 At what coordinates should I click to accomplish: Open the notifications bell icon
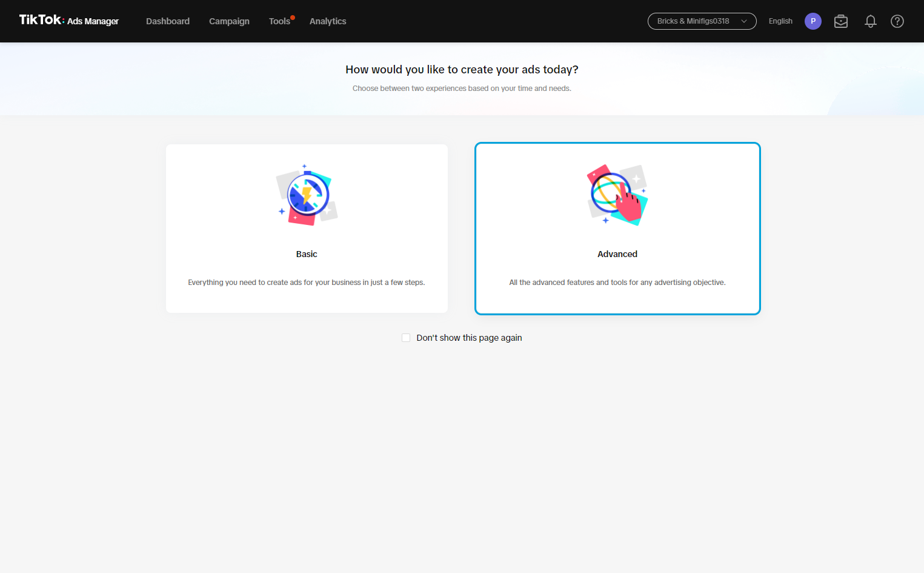(x=870, y=21)
